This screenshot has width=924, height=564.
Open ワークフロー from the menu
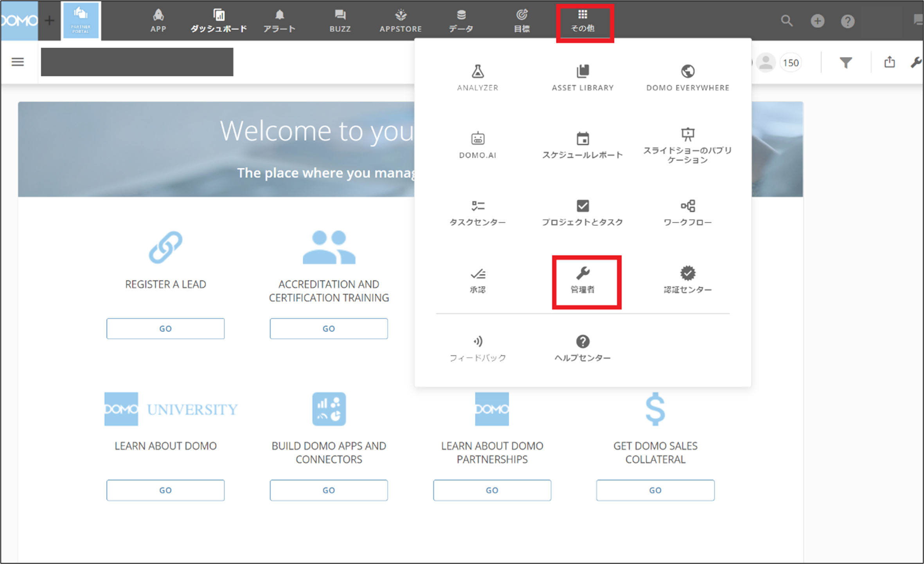click(688, 213)
